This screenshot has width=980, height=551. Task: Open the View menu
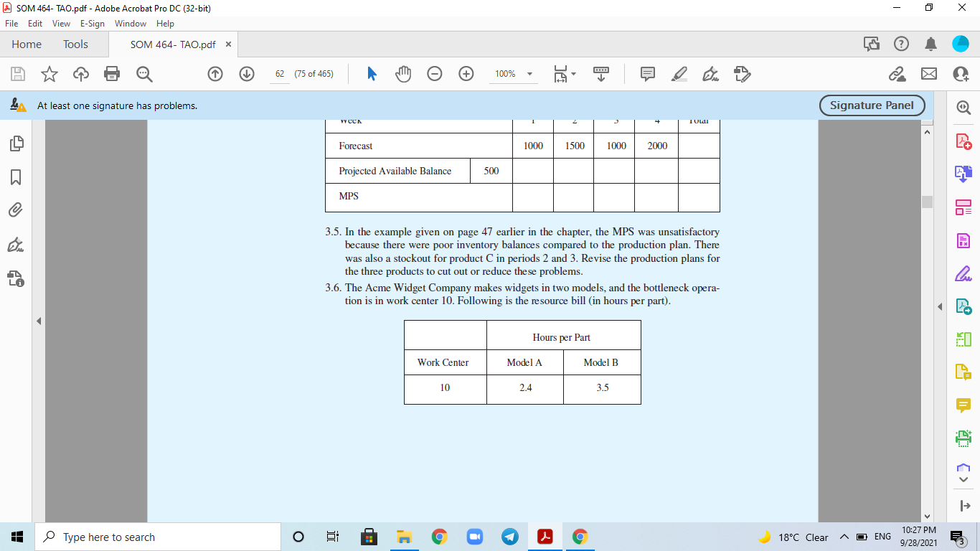63,23
